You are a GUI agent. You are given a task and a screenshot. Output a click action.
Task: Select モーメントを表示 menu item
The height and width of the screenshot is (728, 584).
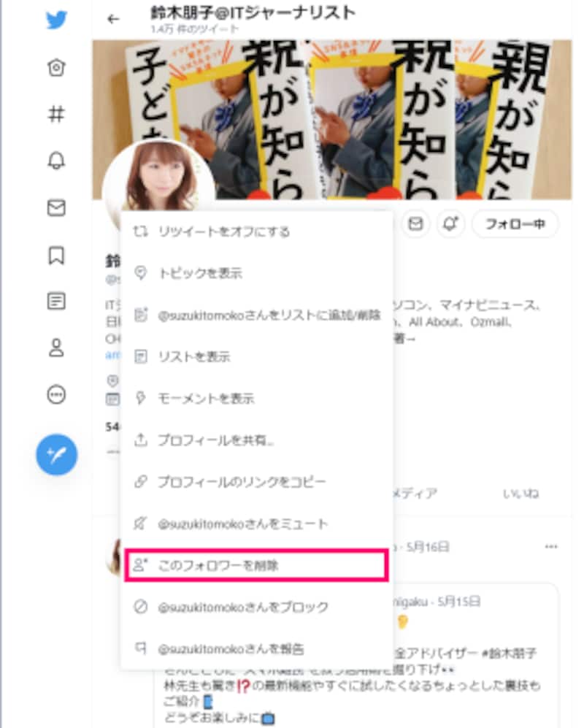pyautogui.click(x=256, y=399)
